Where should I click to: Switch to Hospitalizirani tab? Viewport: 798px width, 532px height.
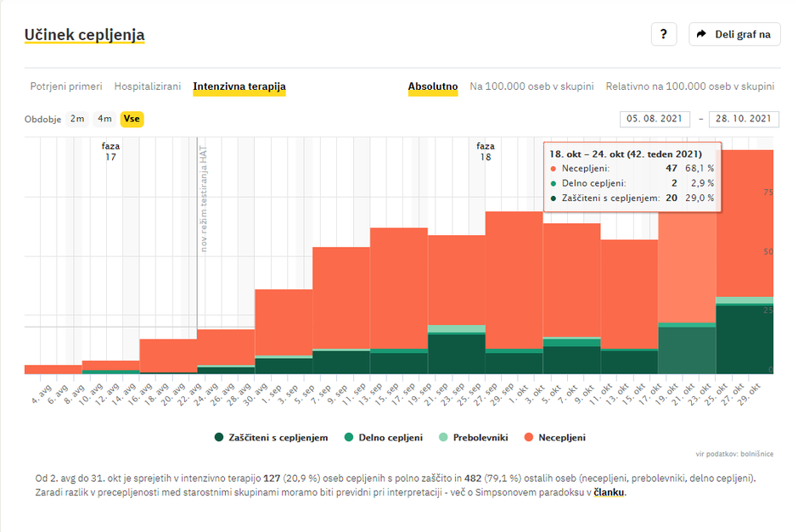pos(148,87)
